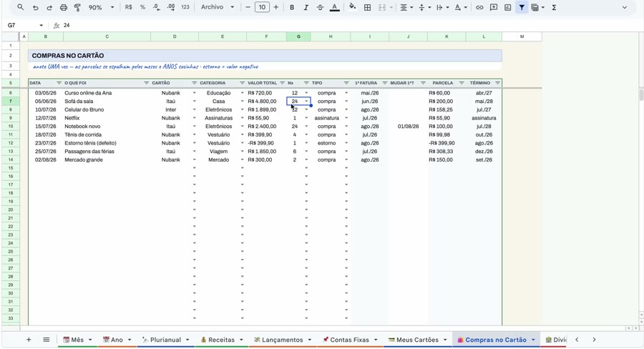Toggle italic formatting
644x349 pixels.
click(x=306, y=7)
